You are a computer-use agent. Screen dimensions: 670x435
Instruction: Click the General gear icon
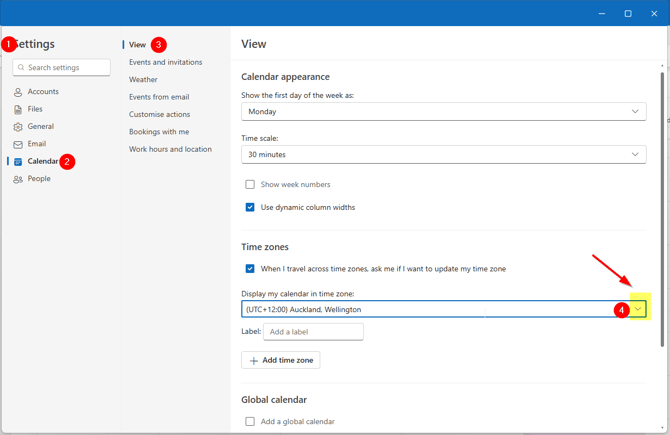(18, 127)
